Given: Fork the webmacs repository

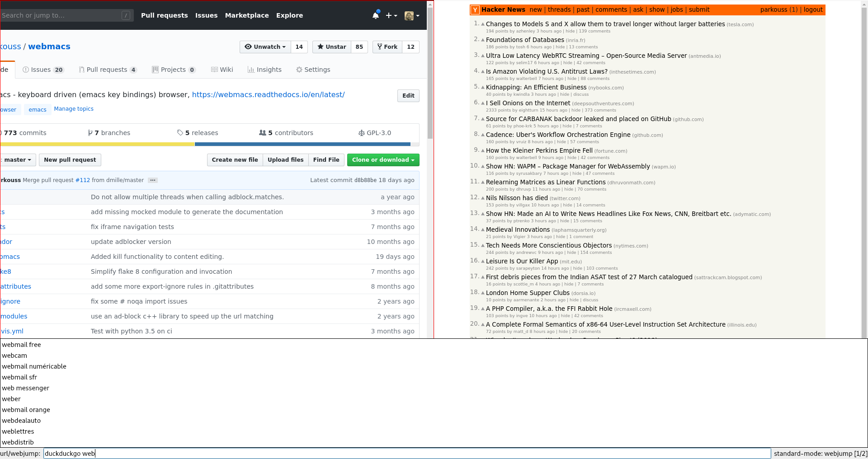Looking at the screenshot, I should [x=387, y=47].
